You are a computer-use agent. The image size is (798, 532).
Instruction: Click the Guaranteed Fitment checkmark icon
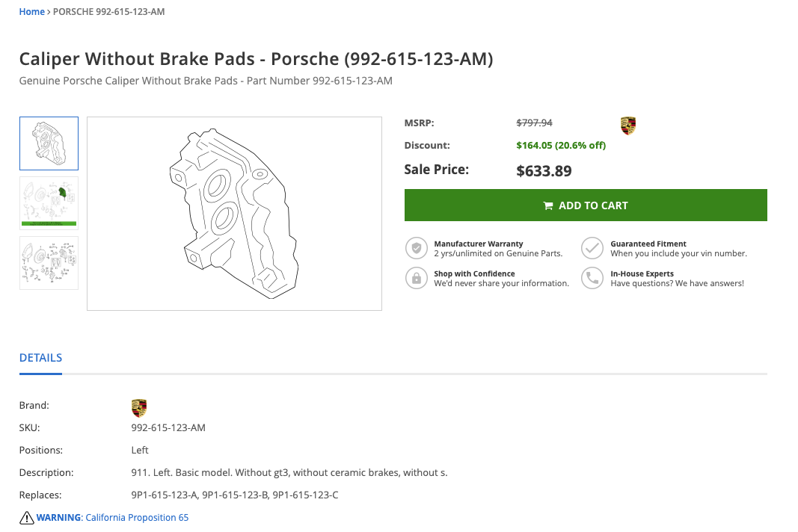coord(592,248)
